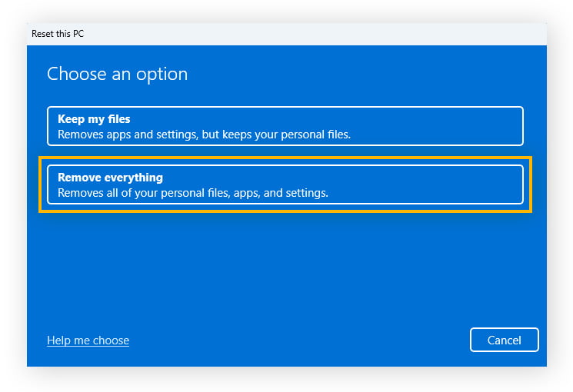Click the Choose an option heading
This screenshot has width=573, height=392.
click(x=117, y=74)
